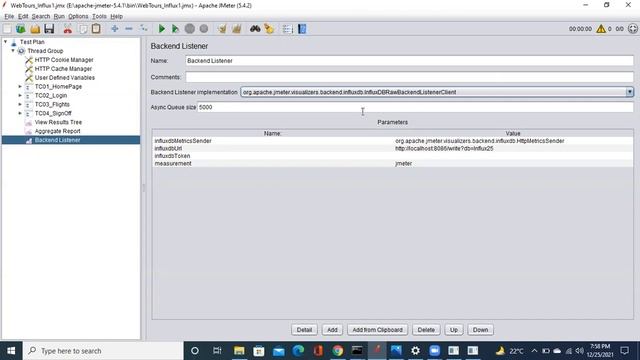Click the Windows search box

[103, 351]
